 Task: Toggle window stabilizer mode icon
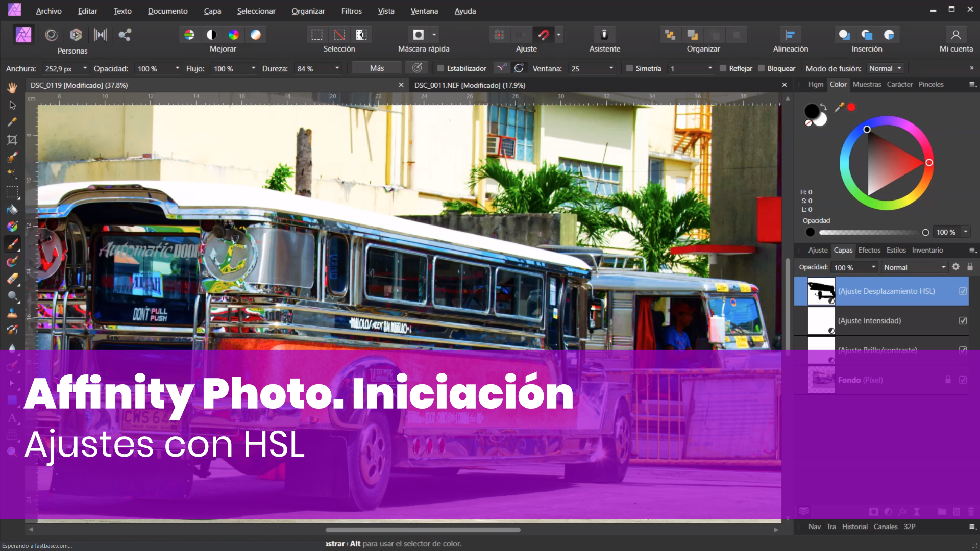tap(519, 68)
